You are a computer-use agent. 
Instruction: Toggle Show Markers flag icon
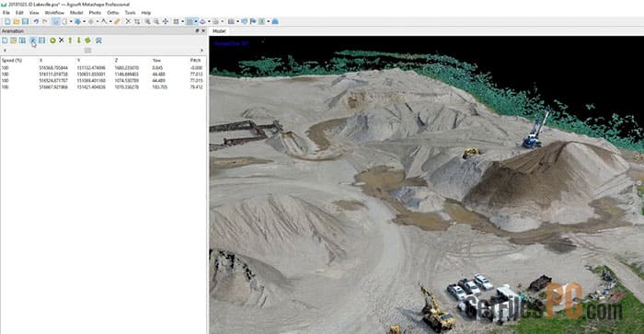click(253, 21)
